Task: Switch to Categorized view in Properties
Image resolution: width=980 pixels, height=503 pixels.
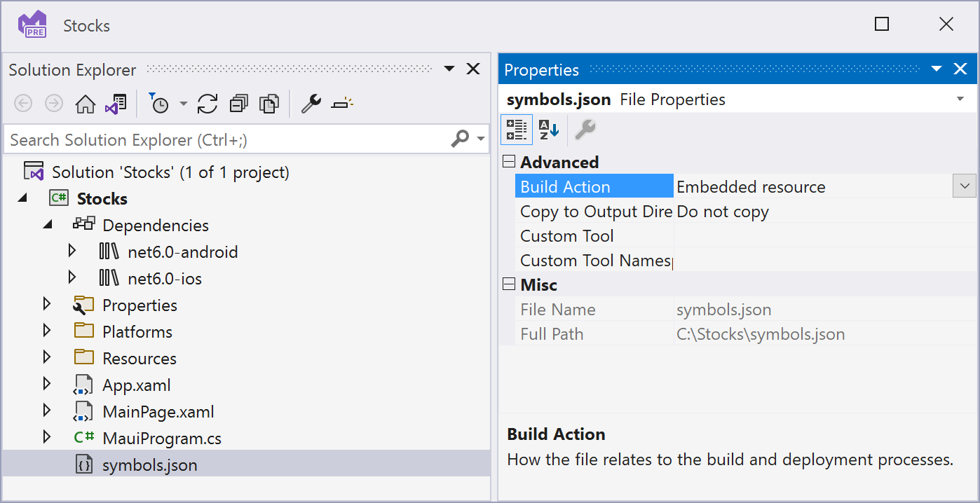Action: point(517,130)
